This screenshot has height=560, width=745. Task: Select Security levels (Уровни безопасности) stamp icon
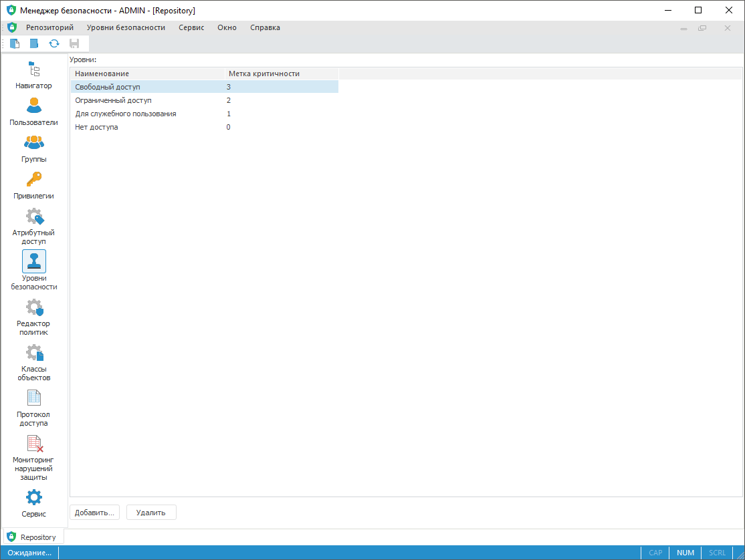33,261
